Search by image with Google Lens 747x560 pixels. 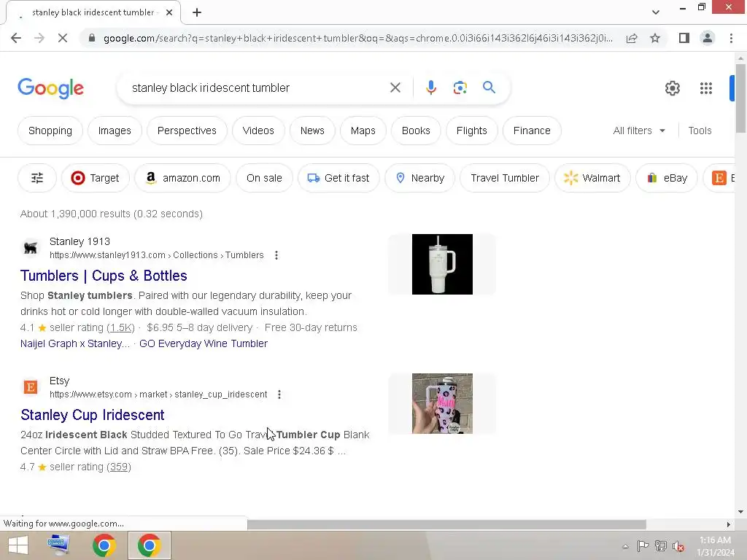click(460, 87)
